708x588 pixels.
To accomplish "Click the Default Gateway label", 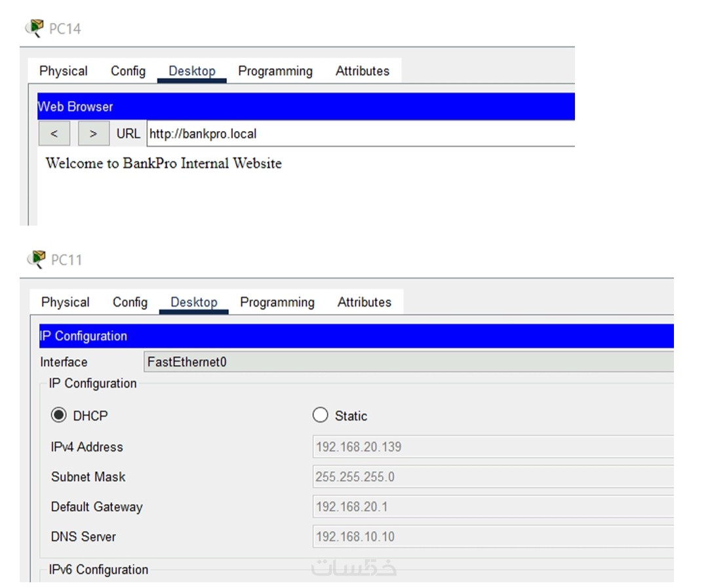I will pos(96,507).
